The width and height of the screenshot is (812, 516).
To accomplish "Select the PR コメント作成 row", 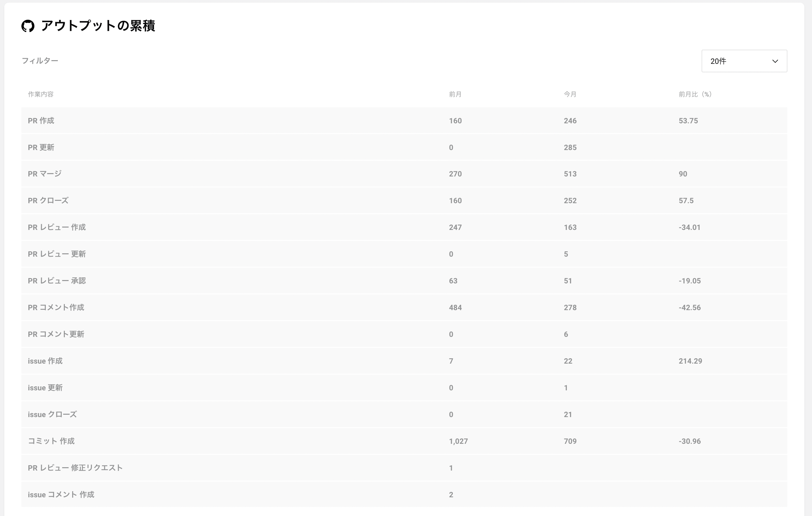I will (404, 307).
